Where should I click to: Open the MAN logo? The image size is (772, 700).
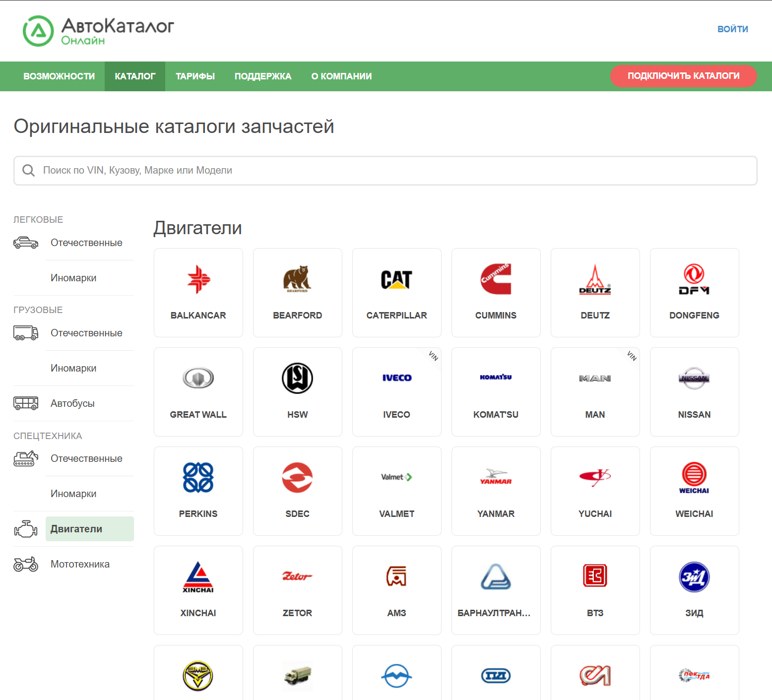coord(595,379)
